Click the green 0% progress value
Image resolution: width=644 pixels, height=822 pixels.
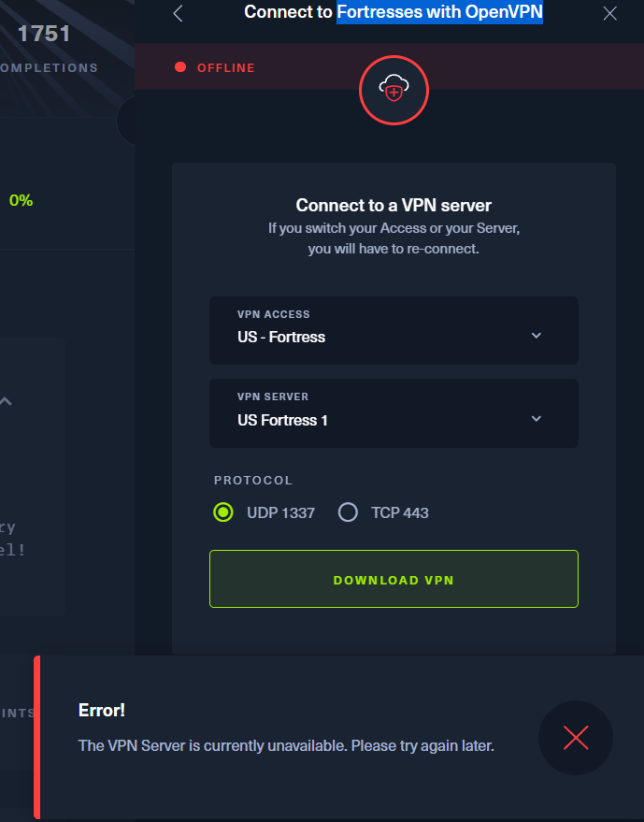pyautogui.click(x=21, y=200)
